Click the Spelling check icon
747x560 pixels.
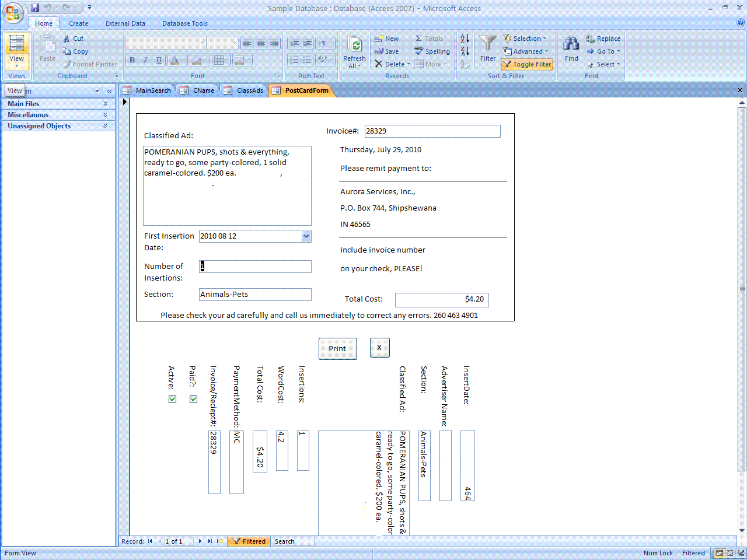(x=419, y=51)
